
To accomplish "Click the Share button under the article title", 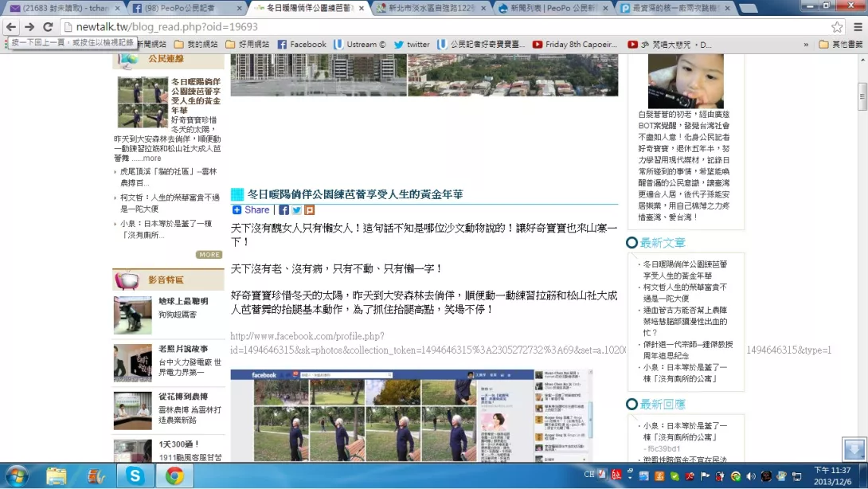I will coord(251,210).
